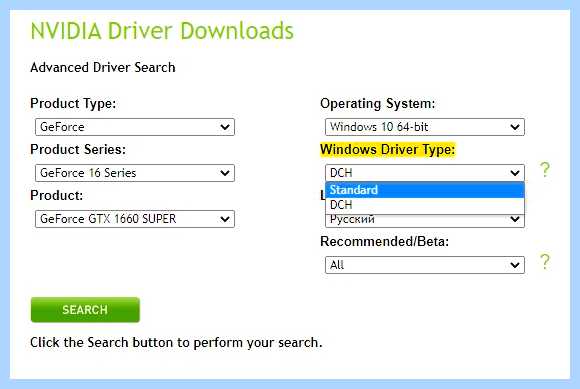Click the NVIDIA Driver Downloads heading
This screenshot has height=389, width=580.
point(162,30)
